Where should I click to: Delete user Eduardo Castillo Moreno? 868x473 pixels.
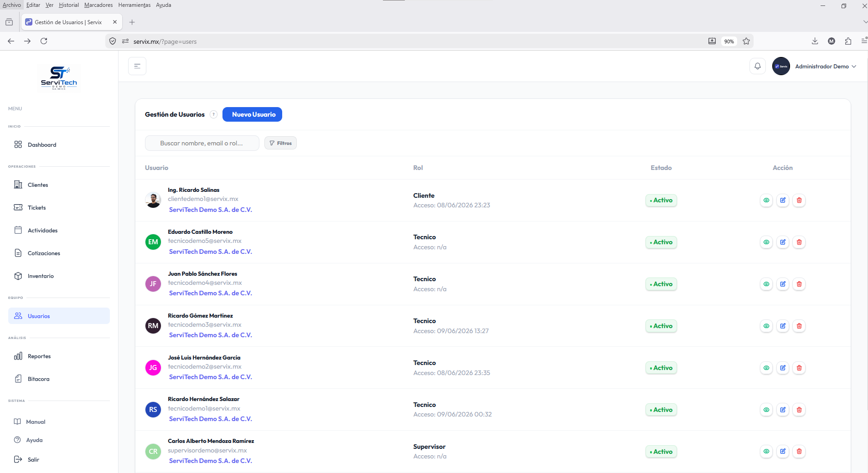(799, 242)
